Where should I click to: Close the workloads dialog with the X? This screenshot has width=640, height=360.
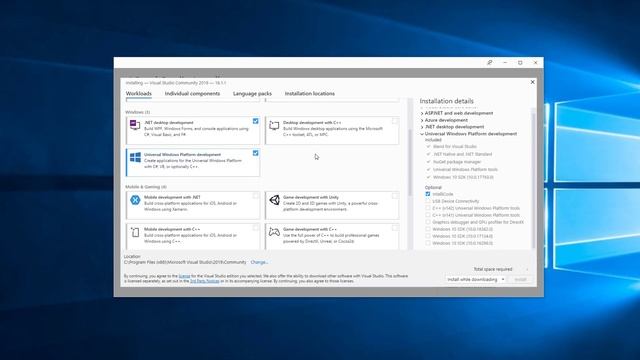(532, 82)
